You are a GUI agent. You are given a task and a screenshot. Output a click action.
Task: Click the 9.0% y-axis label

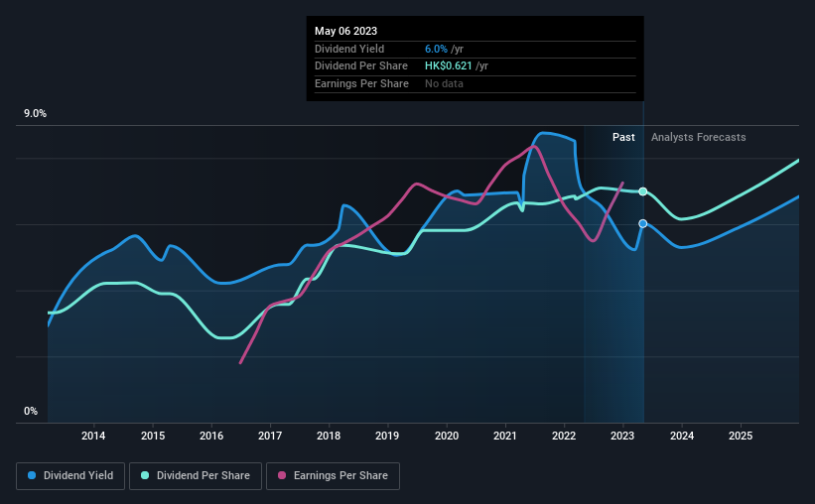click(35, 114)
